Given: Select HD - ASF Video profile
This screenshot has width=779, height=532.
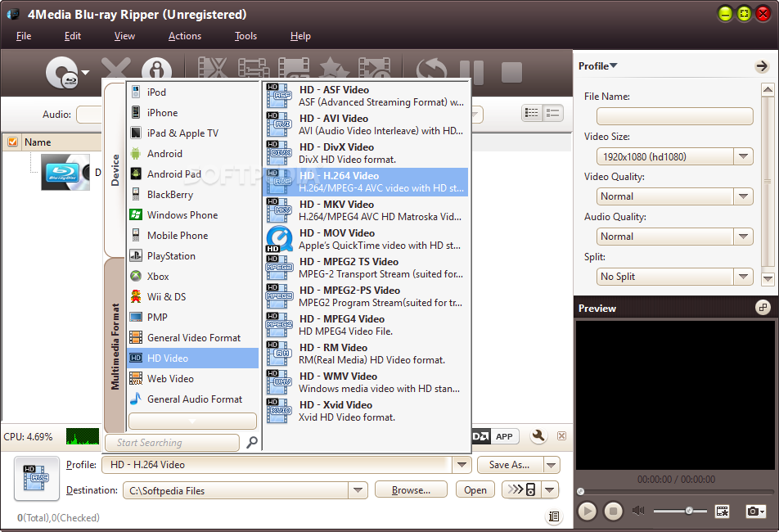Looking at the screenshot, I should pyautogui.click(x=366, y=96).
